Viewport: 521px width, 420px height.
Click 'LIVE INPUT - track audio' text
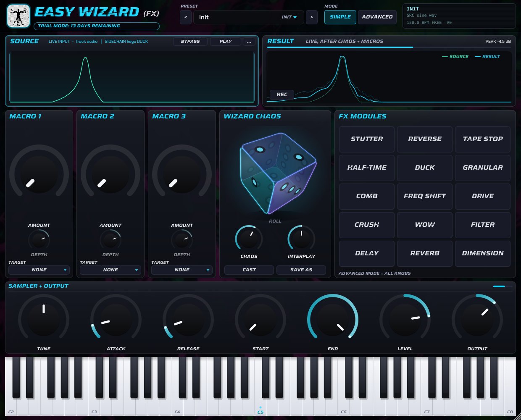73,42
